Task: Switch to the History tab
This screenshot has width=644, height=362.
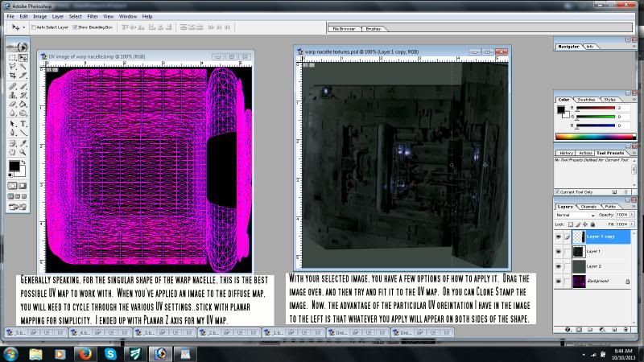Action: tap(567, 153)
